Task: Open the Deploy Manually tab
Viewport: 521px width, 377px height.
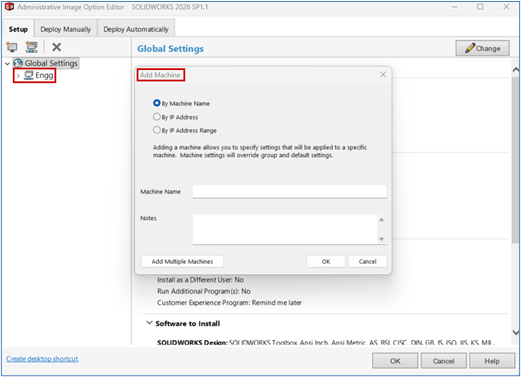Action: 65,29
